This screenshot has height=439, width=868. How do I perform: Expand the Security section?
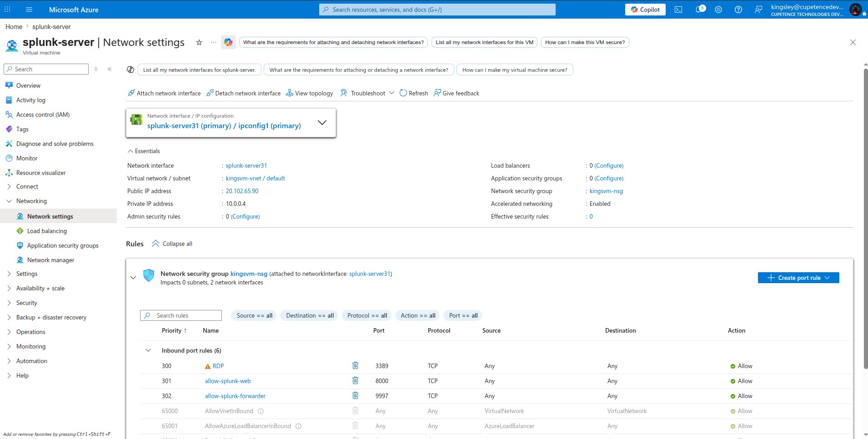pos(9,303)
